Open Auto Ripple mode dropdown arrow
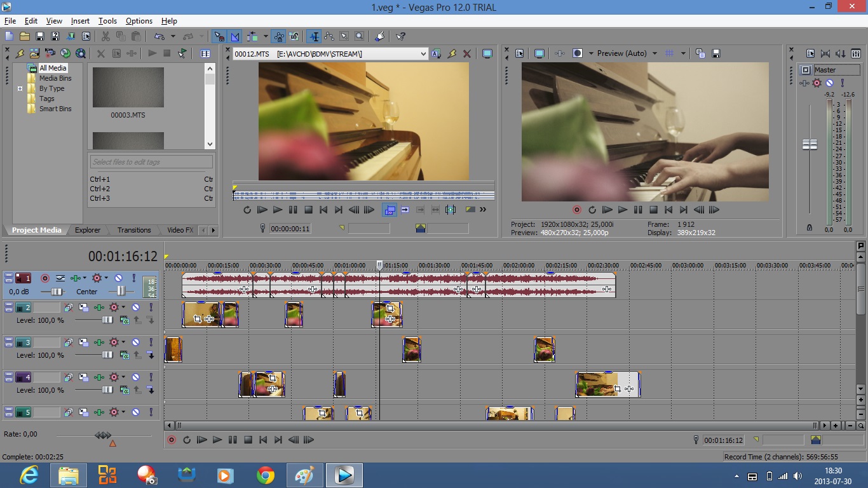 [x=266, y=36]
